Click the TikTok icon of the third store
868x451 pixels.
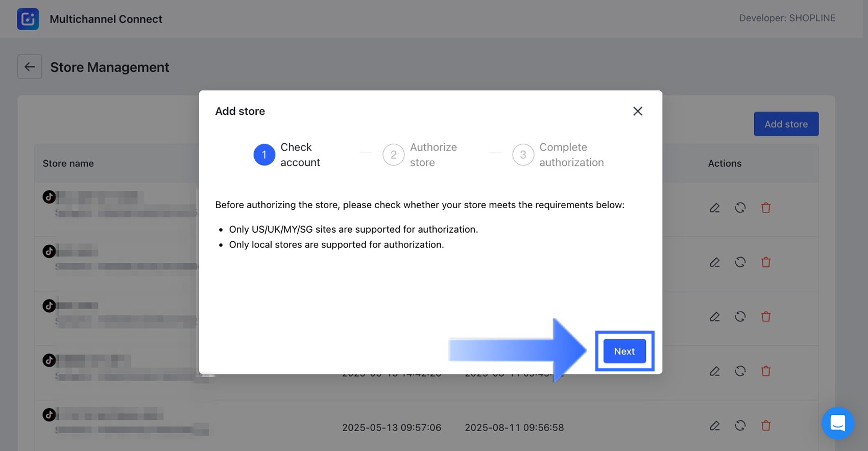coord(49,306)
